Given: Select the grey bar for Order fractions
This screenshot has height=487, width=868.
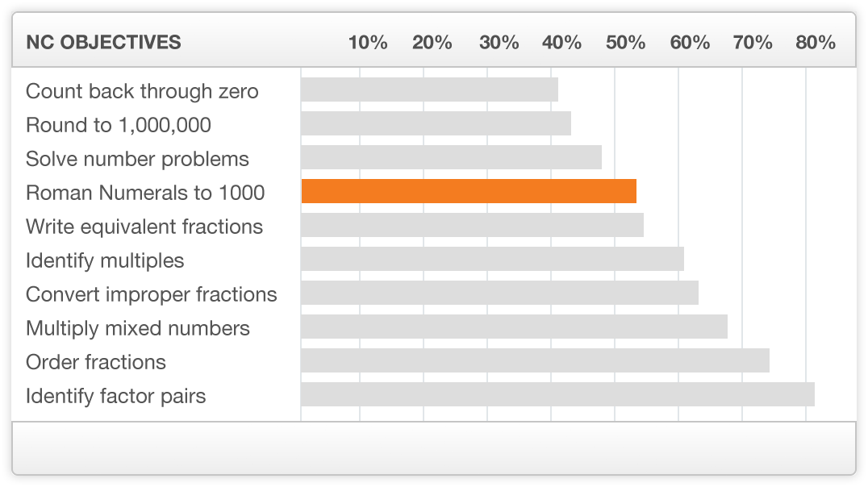Looking at the screenshot, I should coord(535,360).
